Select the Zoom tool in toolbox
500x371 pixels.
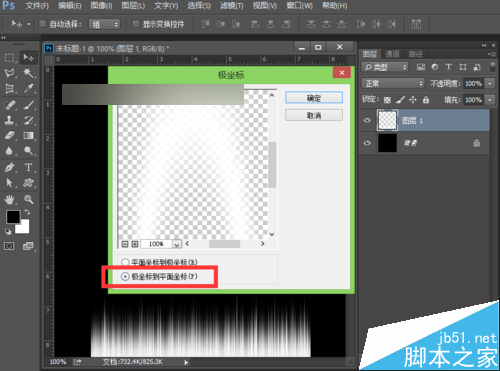click(29, 199)
